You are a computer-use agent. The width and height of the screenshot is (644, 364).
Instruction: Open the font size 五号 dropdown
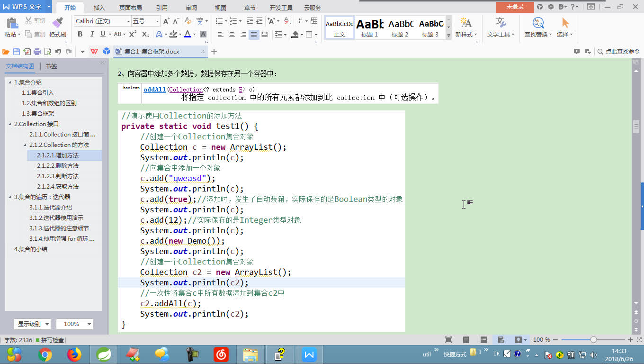tap(158, 21)
